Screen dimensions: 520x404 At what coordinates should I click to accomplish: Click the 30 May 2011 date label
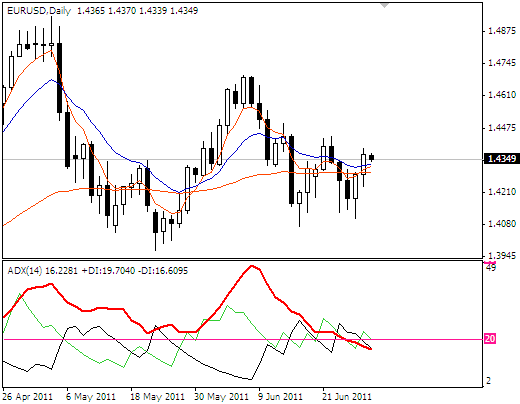[x=221, y=397]
